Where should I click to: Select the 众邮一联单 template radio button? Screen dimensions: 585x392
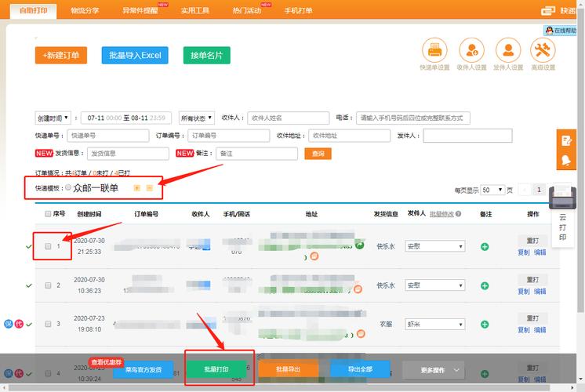[x=68, y=188]
